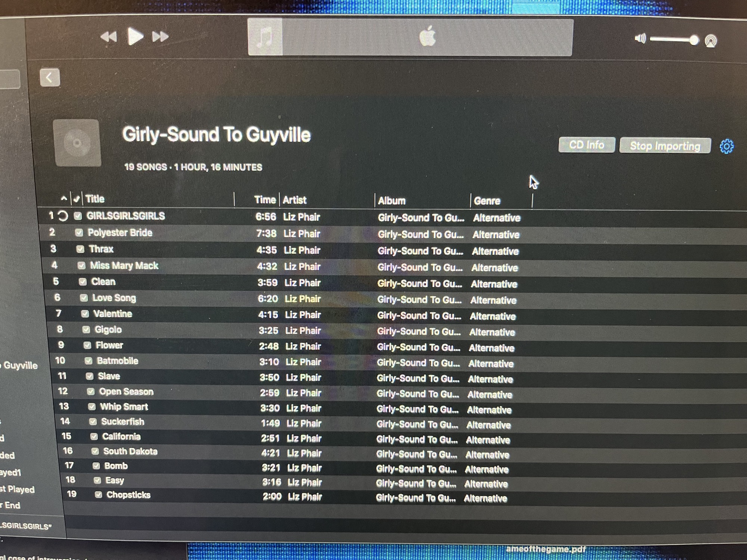Click the rewind previous track button
Screen dimensions: 747x560
click(x=109, y=37)
